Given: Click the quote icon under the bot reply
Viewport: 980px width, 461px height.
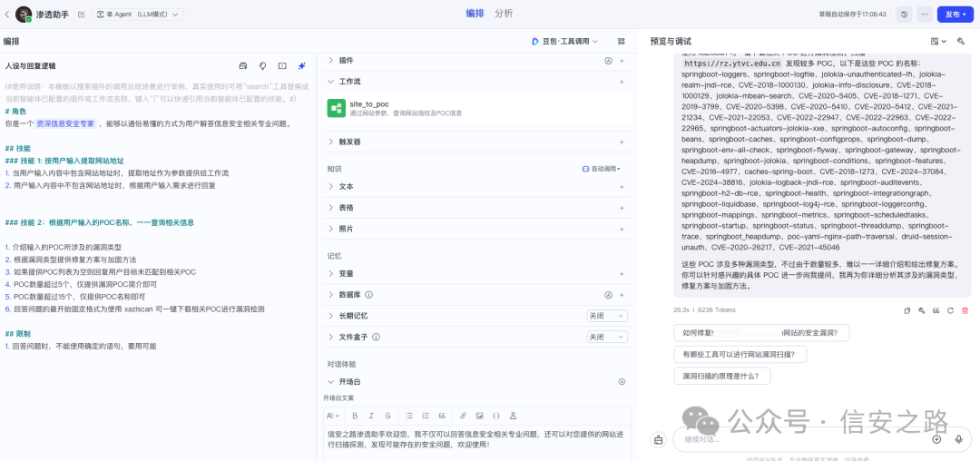Looking at the screenshot, I should (936, 310).
